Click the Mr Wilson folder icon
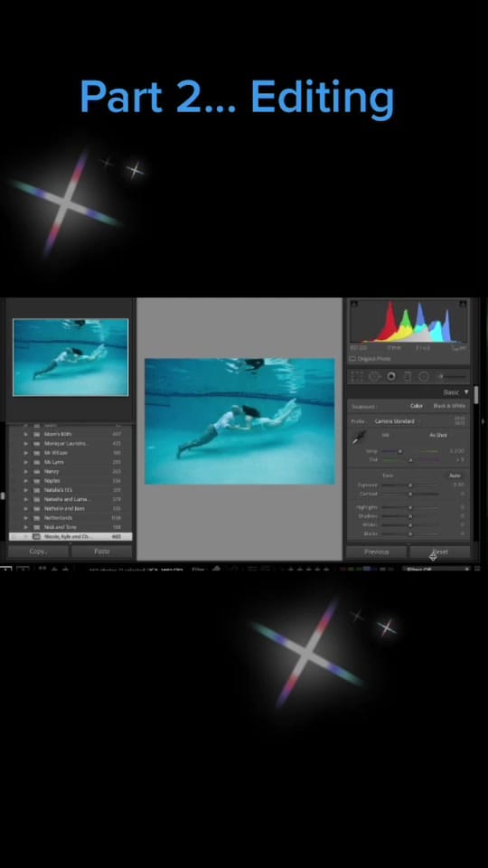Image resolution: width=488 pixels, height=868 pixels. point(36,453)
